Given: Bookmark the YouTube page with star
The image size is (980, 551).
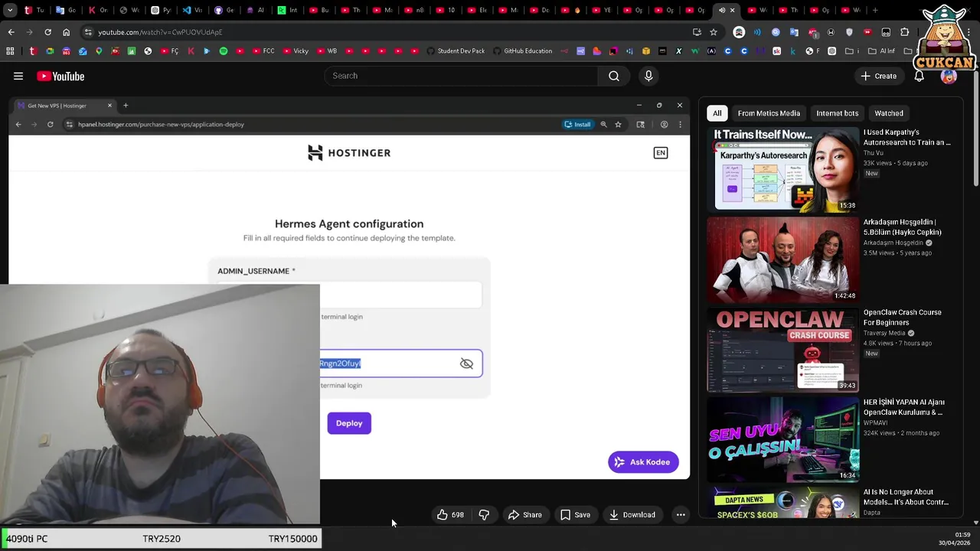Looking at the screenshot, I should click(714, 32).
